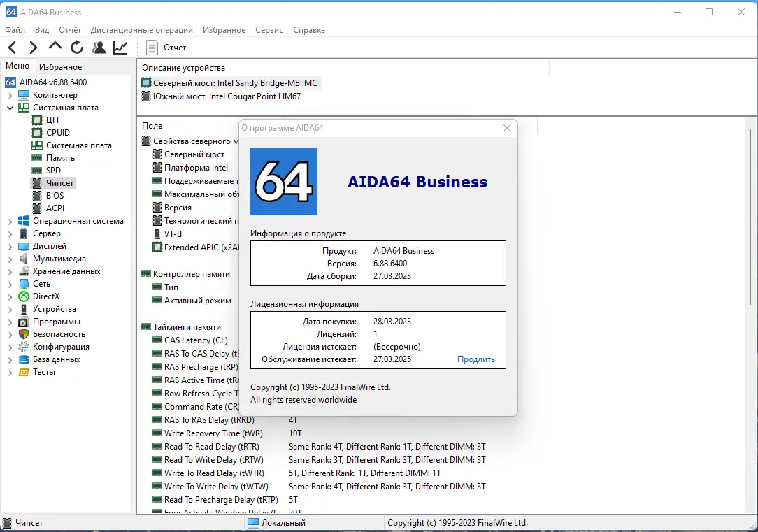The height and width of the screenshot is (532, 758).
Task: Open the Избранное menu in menu bar
Action: [224, 30]
